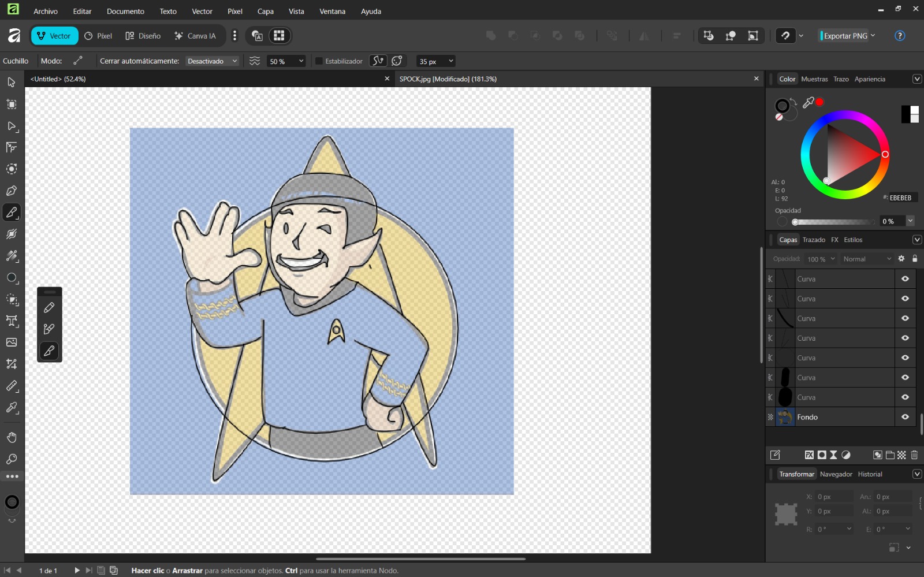This screenshot has width=924, height=577.
Task: Select the Zoom tool near bottom of toolbar
Action: tap(10, 459)
